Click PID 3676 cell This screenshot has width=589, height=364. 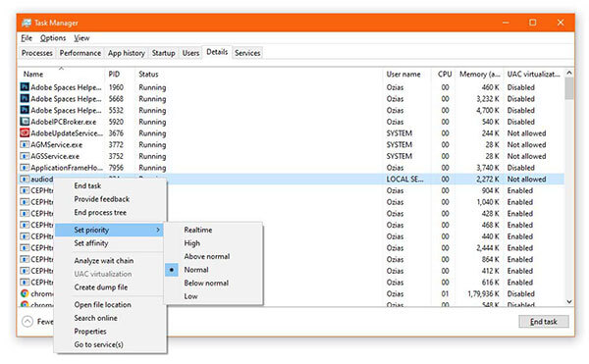tap(116, 133)
